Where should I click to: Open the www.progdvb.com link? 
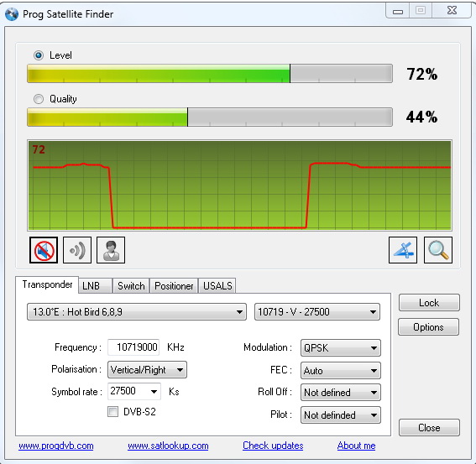click(x=56, y=446)
